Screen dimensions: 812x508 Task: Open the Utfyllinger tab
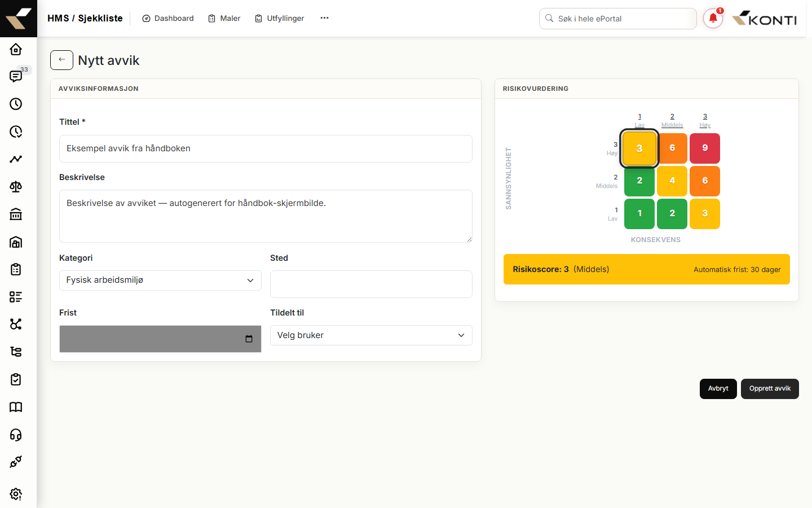[x=280, y=19]
